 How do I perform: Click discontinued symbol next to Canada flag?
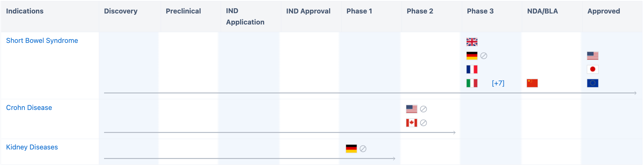pyautogui.click(x=423, y=123)
